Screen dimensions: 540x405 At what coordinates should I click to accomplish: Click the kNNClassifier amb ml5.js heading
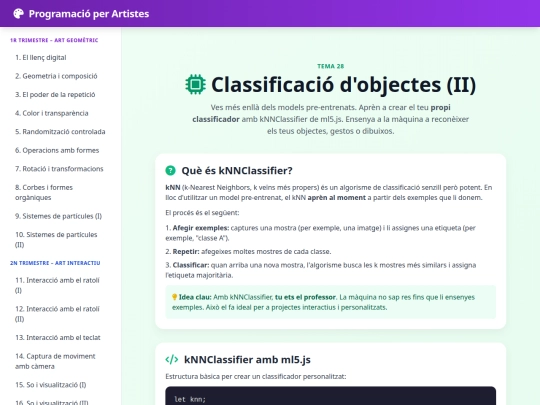point(247,360)
